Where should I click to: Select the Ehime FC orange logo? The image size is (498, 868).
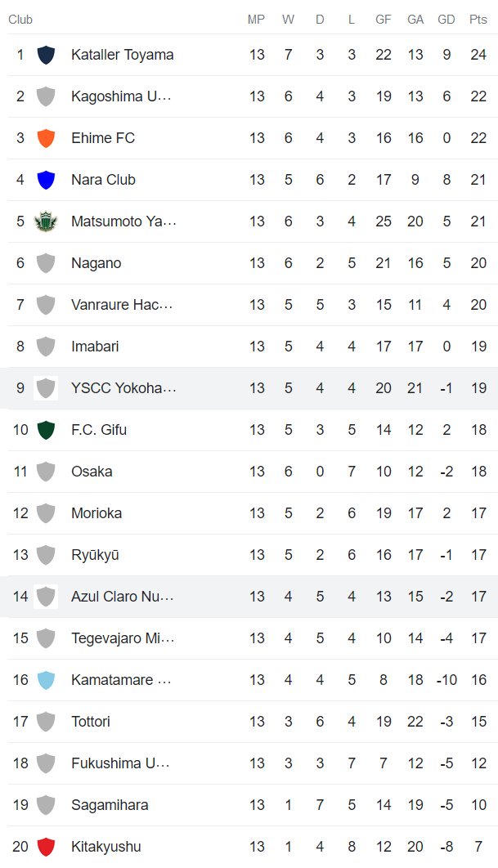(47, 137)
